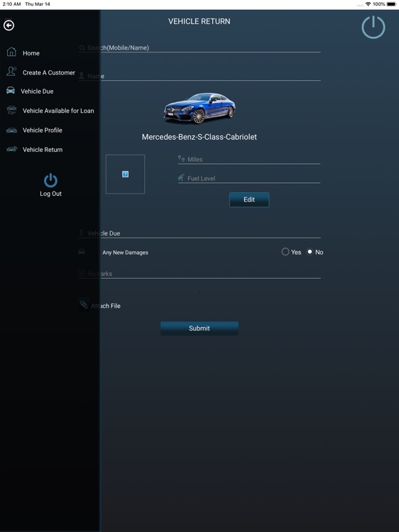Tap the Log Out power icon in sidebar

pos(50,180)
